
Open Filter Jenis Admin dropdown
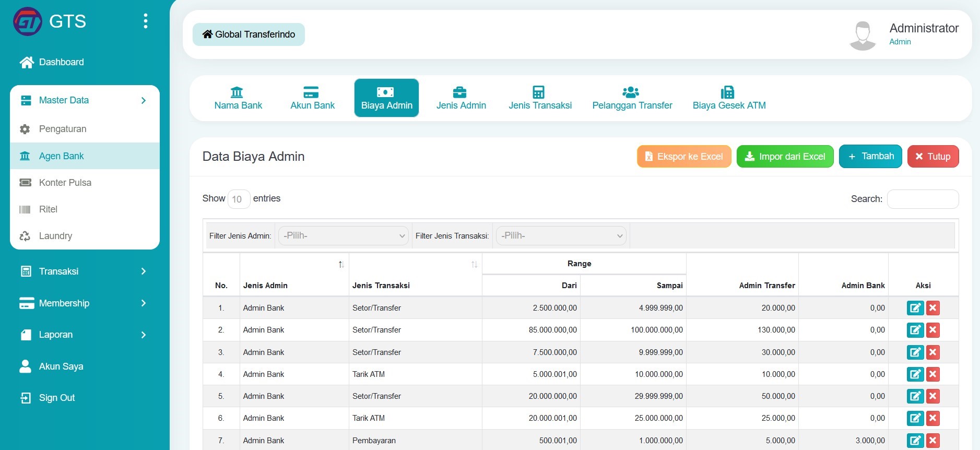tap(343, 236)
